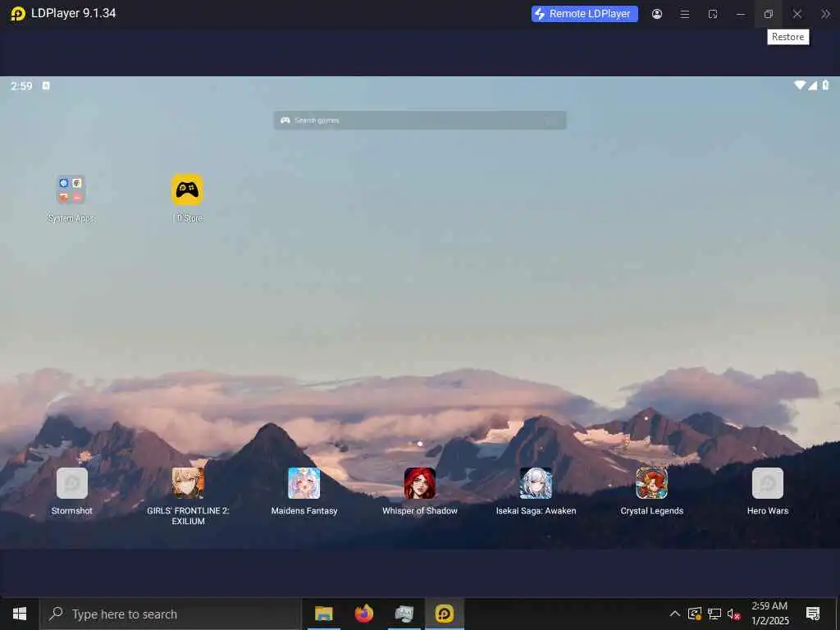The image size is (840, 630).
Task: Launch GIRLS' FRONTLINE 2: EXILIUM
Action: [x=188, y=482]
